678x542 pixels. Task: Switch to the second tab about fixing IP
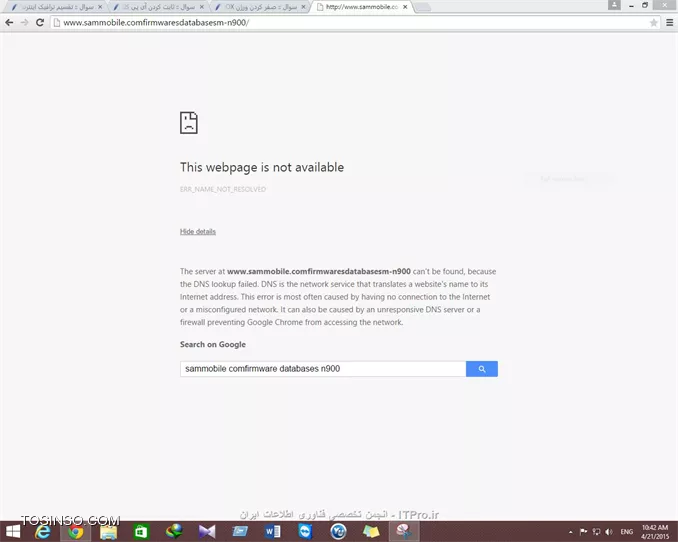click(159, 7)
